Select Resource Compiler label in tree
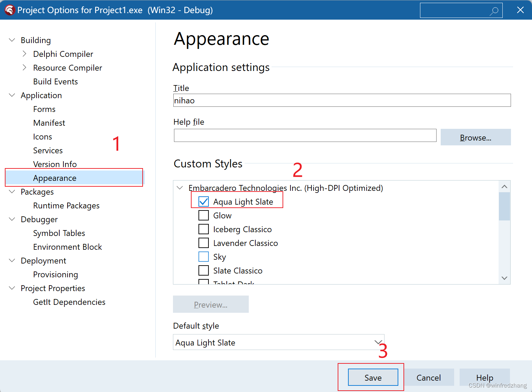 [x=68, y=68]
